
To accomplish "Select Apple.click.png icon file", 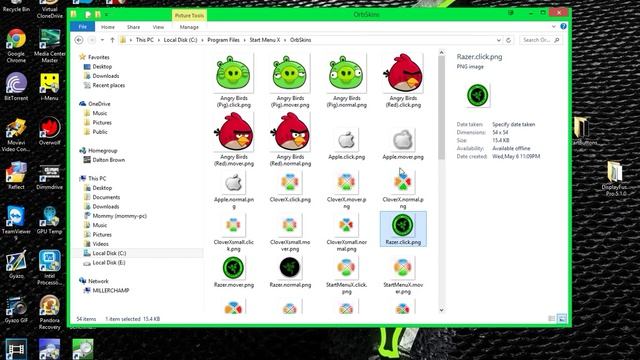I will 346,144.
